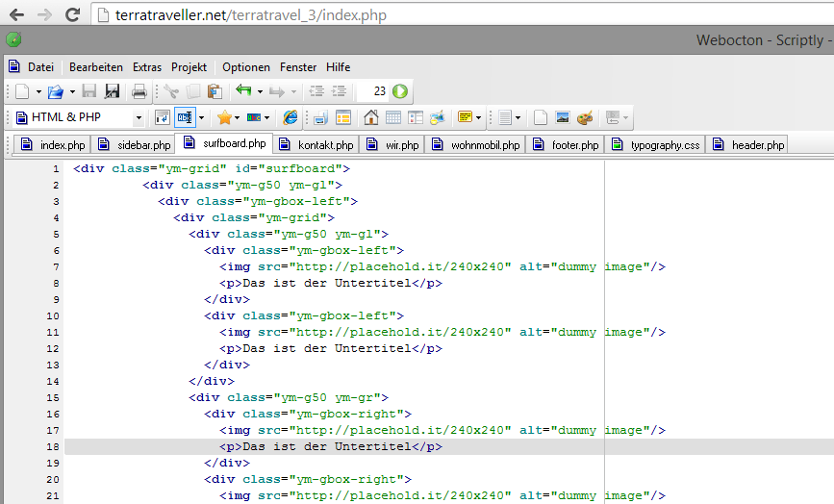
Task: Switch to the footer.php tab
Action: (565, 144)
